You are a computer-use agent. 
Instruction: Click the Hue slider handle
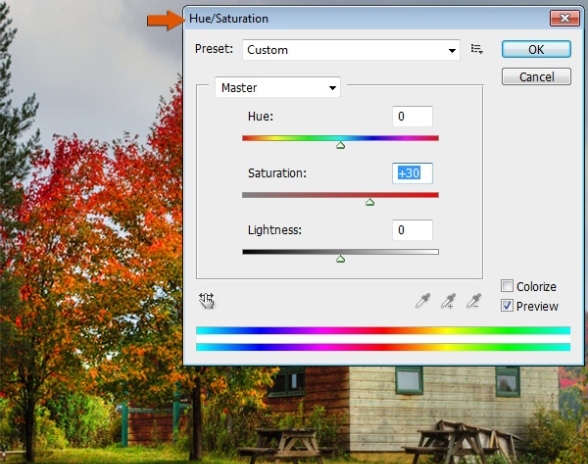pos(340,145)
